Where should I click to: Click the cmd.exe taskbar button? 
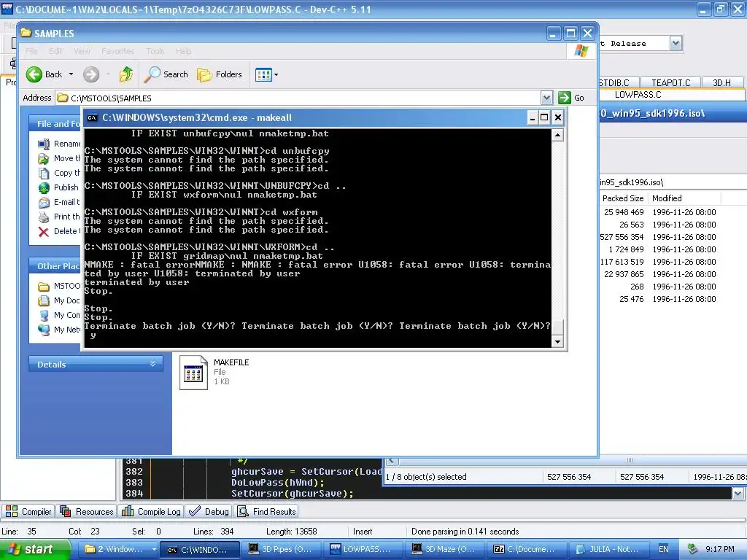200,549
